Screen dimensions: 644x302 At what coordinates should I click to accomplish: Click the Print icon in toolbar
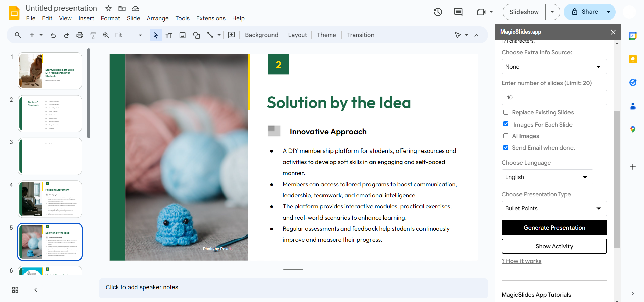point(80,35)
